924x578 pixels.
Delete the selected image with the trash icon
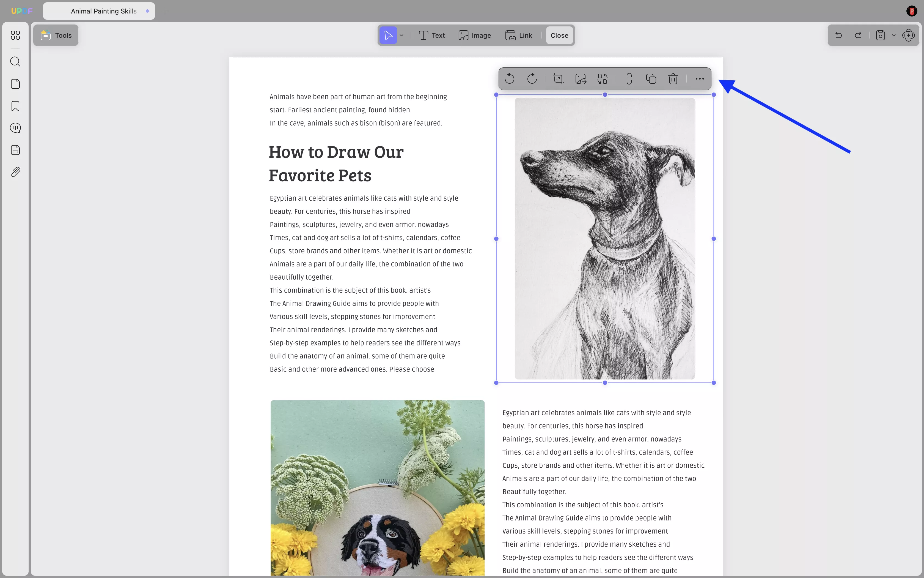(x=673, y=79)
